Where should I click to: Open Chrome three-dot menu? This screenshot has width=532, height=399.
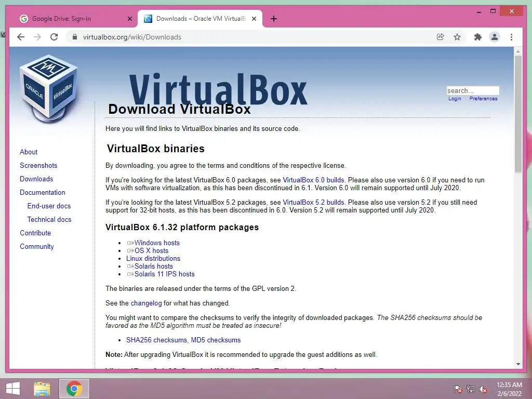[511, 37]
